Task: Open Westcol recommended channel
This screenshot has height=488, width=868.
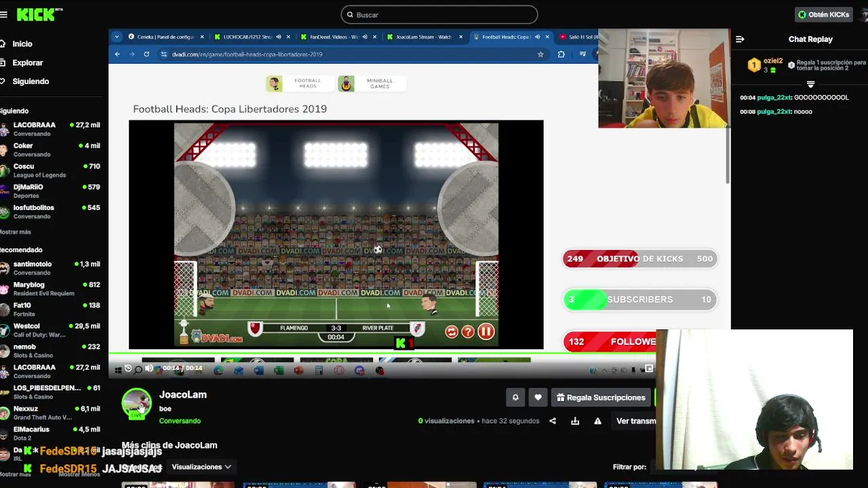Action: (51, 330)
